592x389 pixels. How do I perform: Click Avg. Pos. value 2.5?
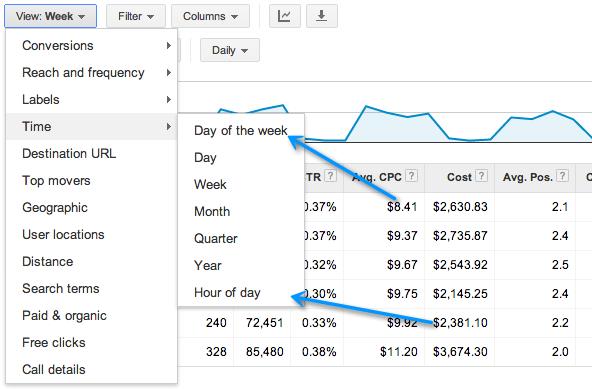pos(560,265)
